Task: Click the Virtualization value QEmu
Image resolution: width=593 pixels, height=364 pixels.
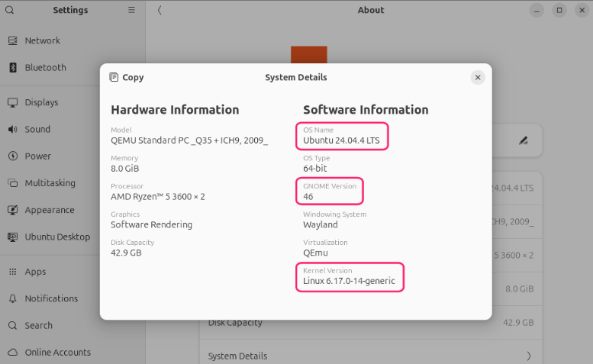Action: point(315,253)
